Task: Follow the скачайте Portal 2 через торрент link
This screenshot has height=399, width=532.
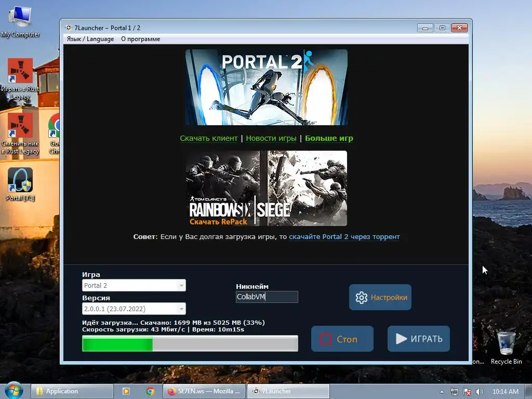Action: tap(344, 237)
